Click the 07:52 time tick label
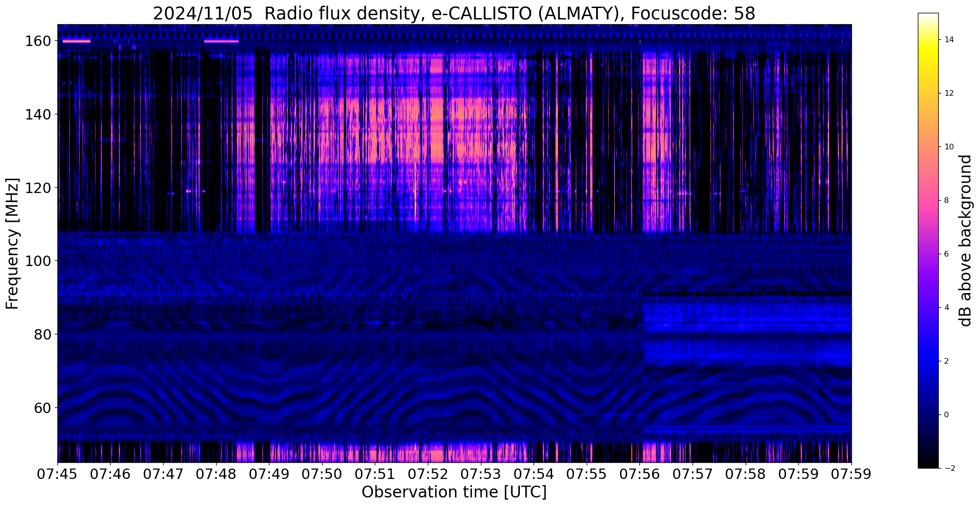Screen dimensions: 980x506 (x=428, y=474)
